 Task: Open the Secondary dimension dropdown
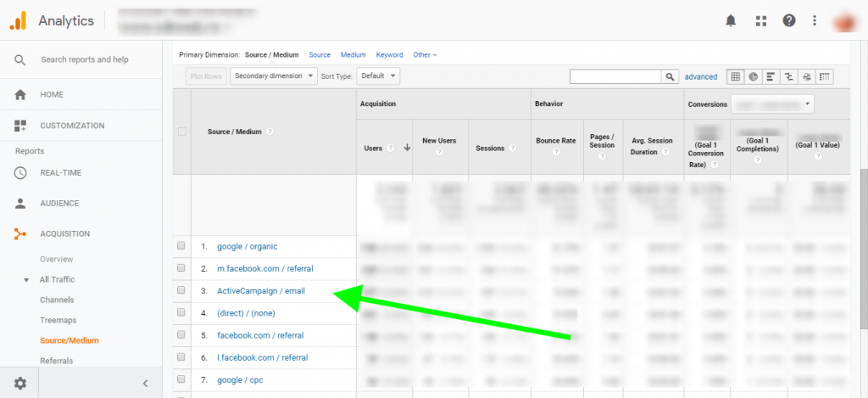[273, 76]
